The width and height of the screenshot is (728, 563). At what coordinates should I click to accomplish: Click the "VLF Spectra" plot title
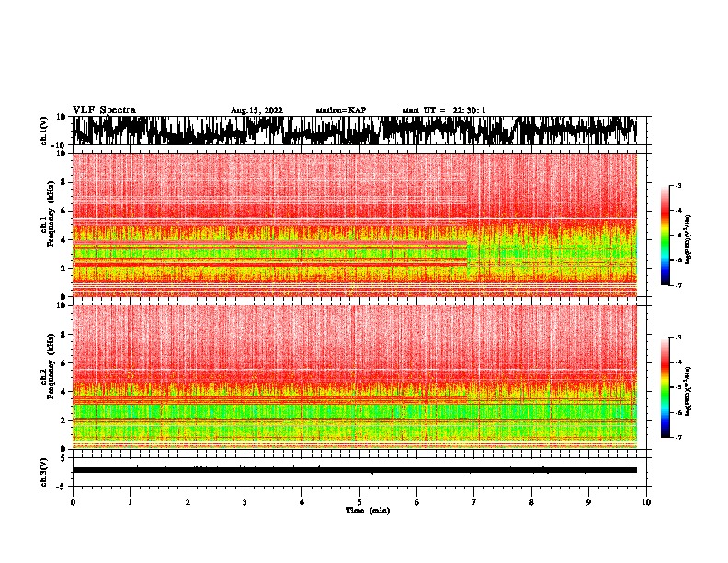pyautogui.click(x=104, y=110)
